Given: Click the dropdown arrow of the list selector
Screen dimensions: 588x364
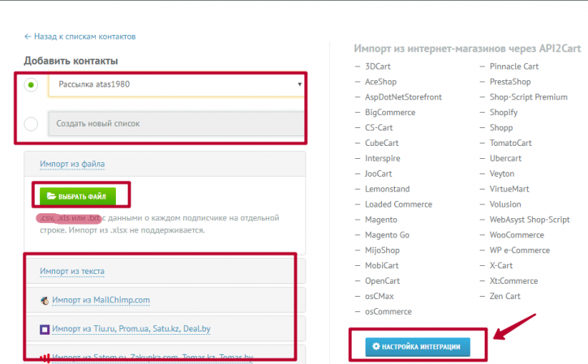Looking at the screenshot, I should point(299,84).
